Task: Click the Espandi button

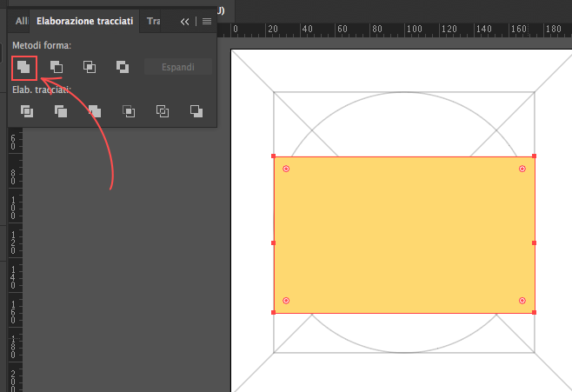Action: click(x=178, y=67)
